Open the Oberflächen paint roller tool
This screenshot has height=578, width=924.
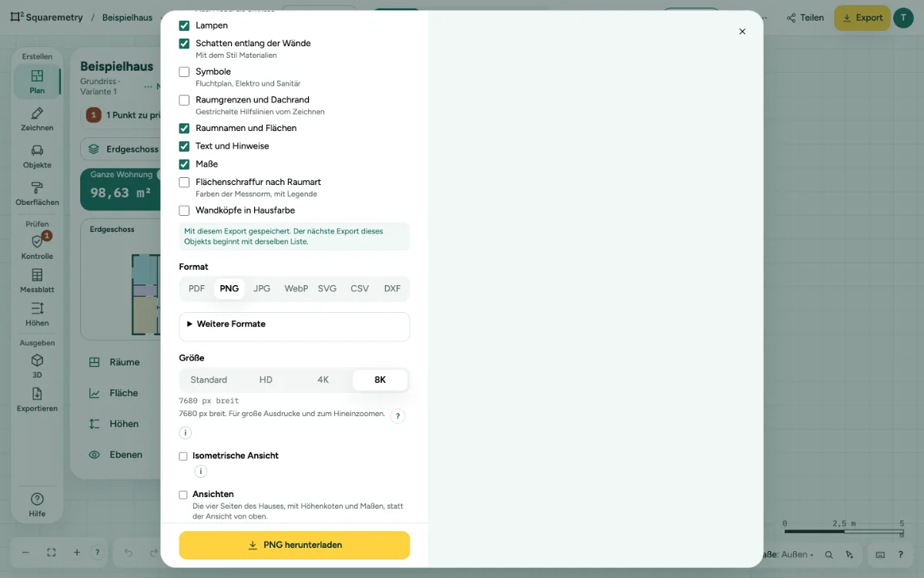pyautogui.click(x=37, y=193)
